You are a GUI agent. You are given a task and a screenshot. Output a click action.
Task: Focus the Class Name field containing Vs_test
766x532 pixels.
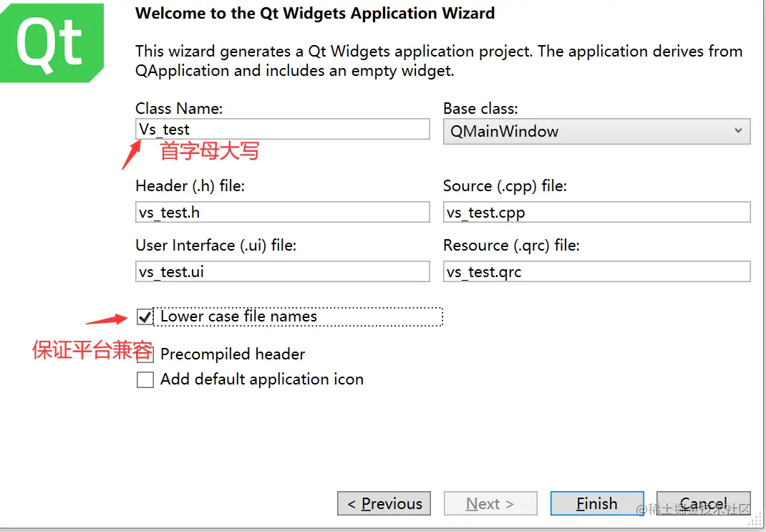pos(283,130)
